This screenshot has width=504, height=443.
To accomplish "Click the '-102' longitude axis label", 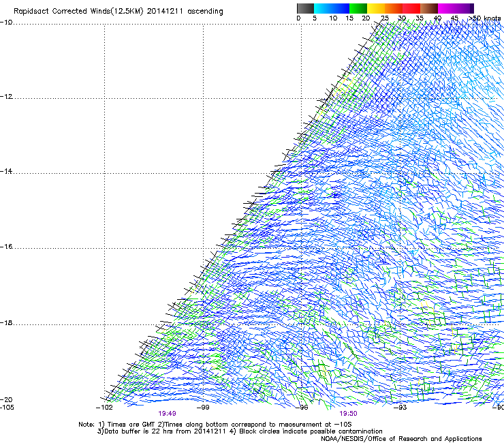I will (x=104, y=408).
